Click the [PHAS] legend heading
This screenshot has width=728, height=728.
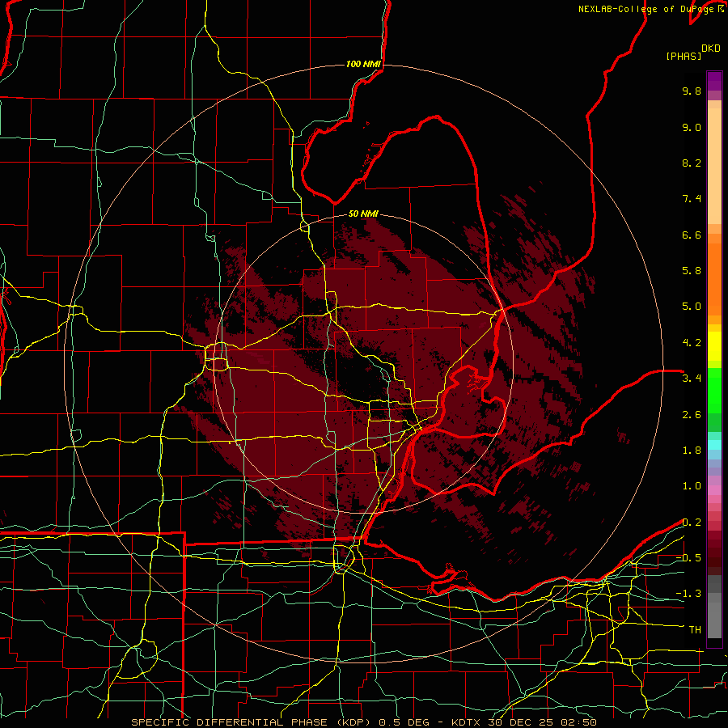[x=684, y=56]
